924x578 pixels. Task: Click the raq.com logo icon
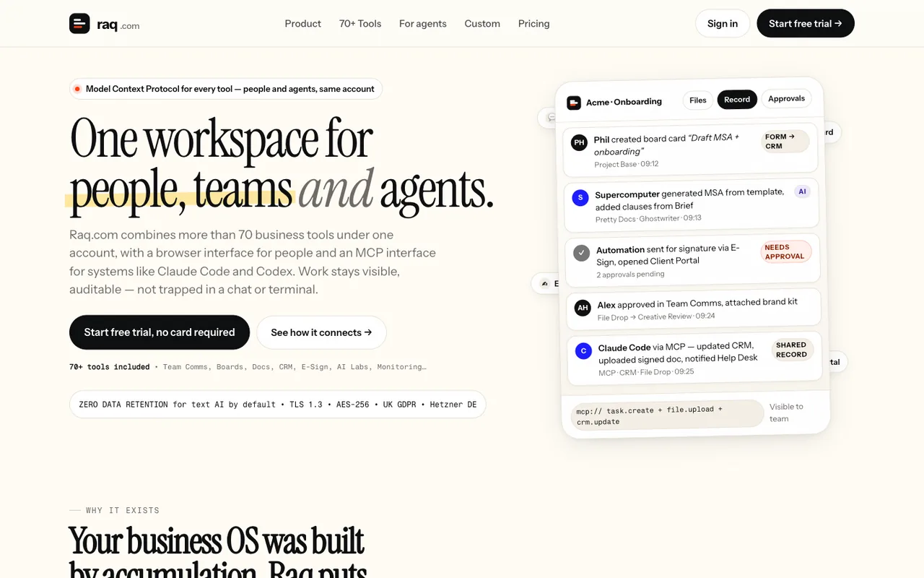click(79, 24)
